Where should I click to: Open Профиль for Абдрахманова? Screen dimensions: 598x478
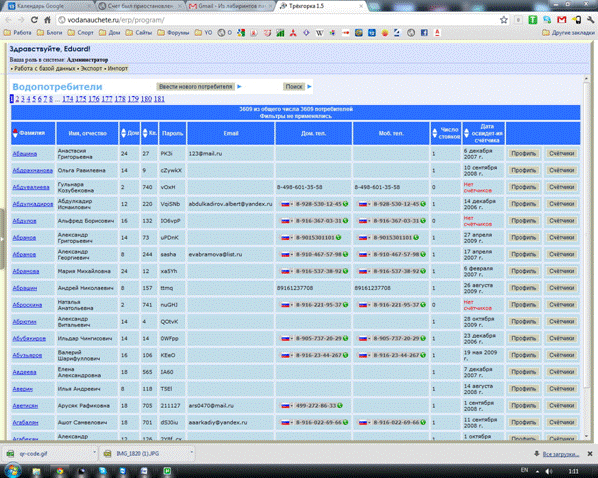tap(524, 171)
